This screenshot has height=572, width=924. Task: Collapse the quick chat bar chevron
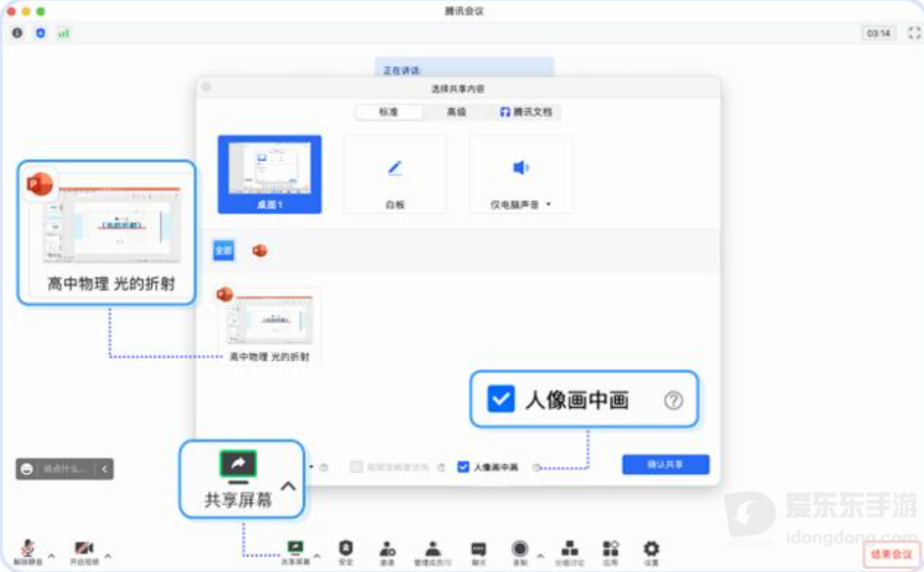tap(104, 469)
